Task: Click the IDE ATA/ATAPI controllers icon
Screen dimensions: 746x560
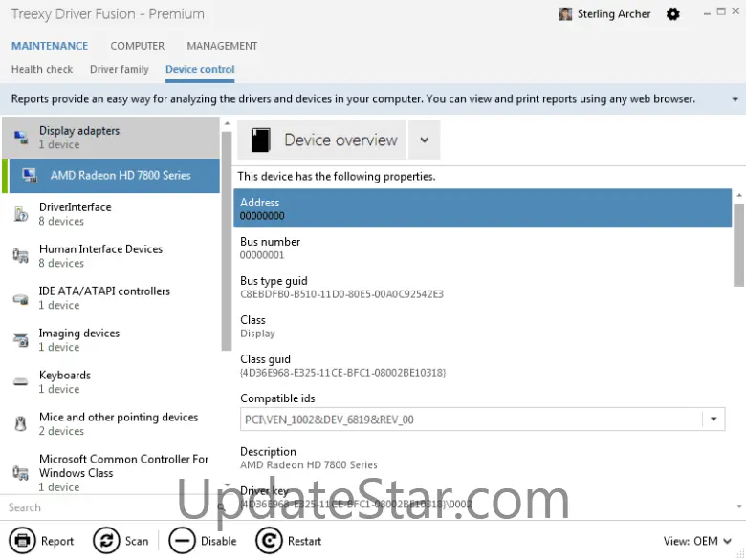Action: click(20, 298)
